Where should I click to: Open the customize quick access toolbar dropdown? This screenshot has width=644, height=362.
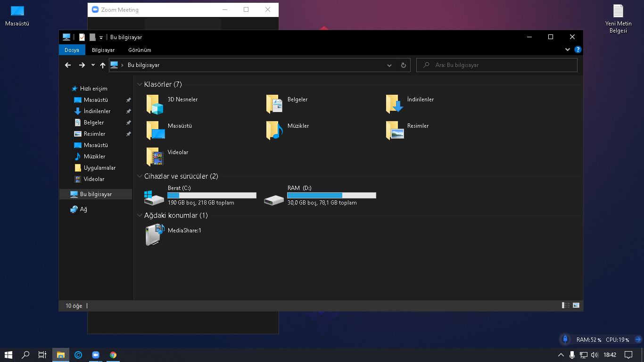101,38
